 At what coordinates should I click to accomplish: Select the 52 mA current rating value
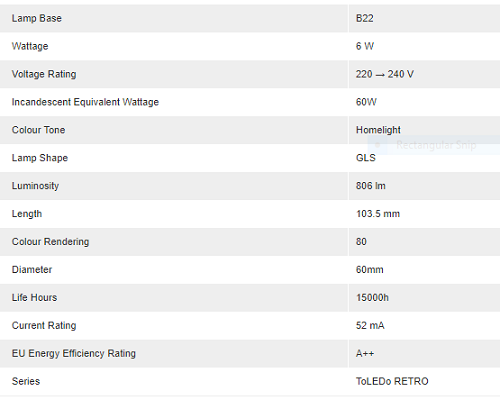click(370, 326)
